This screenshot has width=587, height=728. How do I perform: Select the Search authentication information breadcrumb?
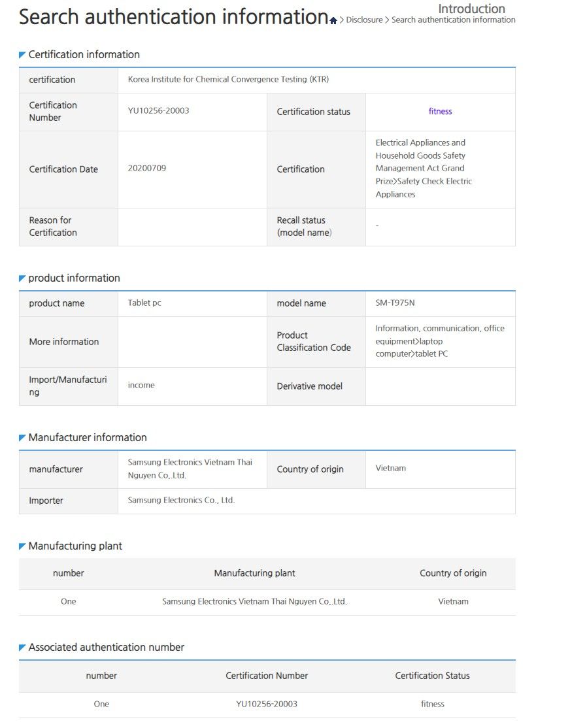click(x=453, y=20)
